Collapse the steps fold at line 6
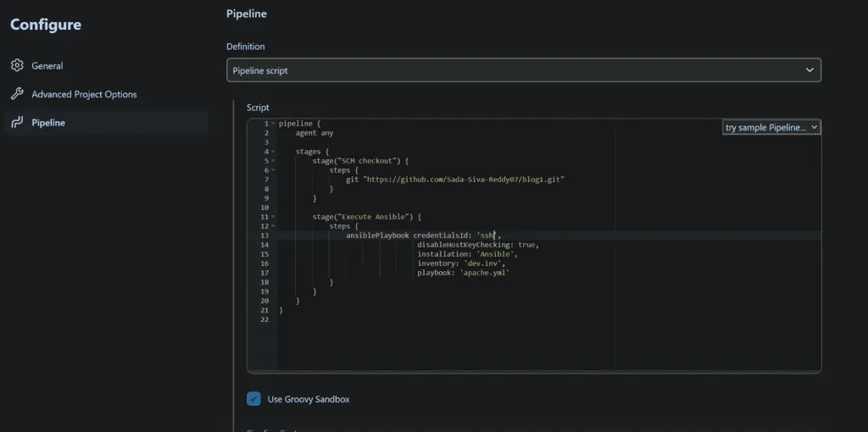The height and width of the screenshot is (432, 868). (x=273, y=170)
